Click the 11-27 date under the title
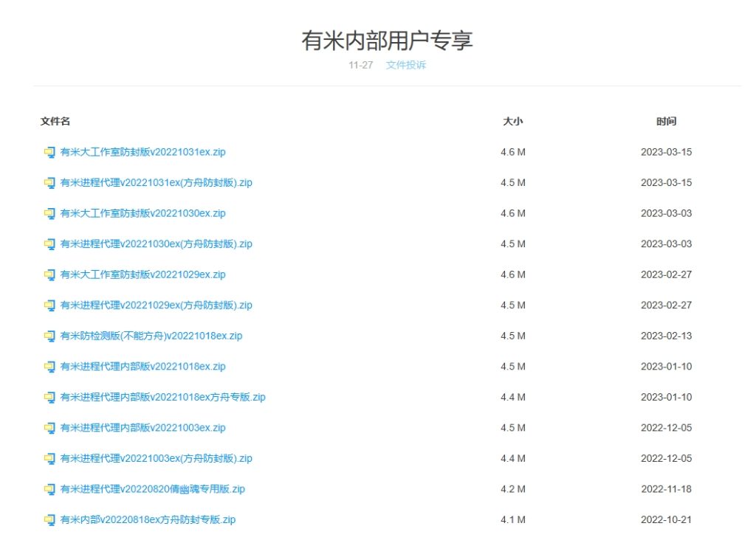The height and width of the screenshot is (543, 756). [x=360, y=65]
